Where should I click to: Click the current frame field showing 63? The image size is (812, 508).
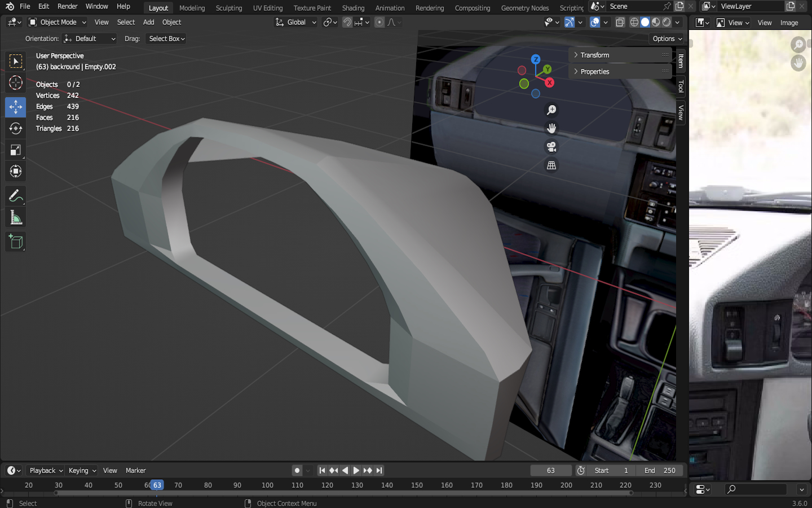coord(550,471)
